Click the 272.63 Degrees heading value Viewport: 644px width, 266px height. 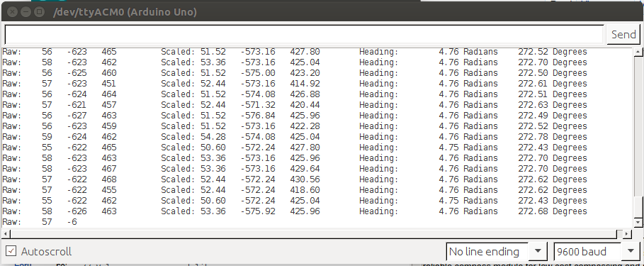tap(553, 105)
